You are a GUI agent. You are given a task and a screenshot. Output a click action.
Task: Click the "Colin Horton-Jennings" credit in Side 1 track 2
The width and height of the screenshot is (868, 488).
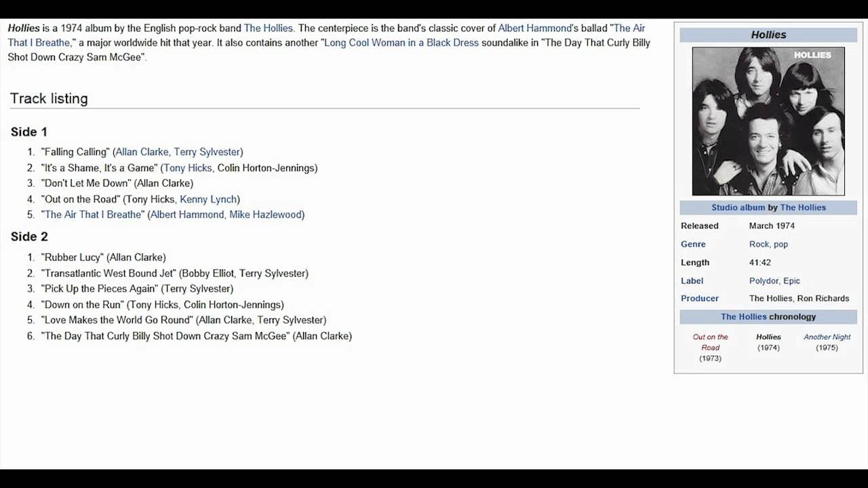266,167
